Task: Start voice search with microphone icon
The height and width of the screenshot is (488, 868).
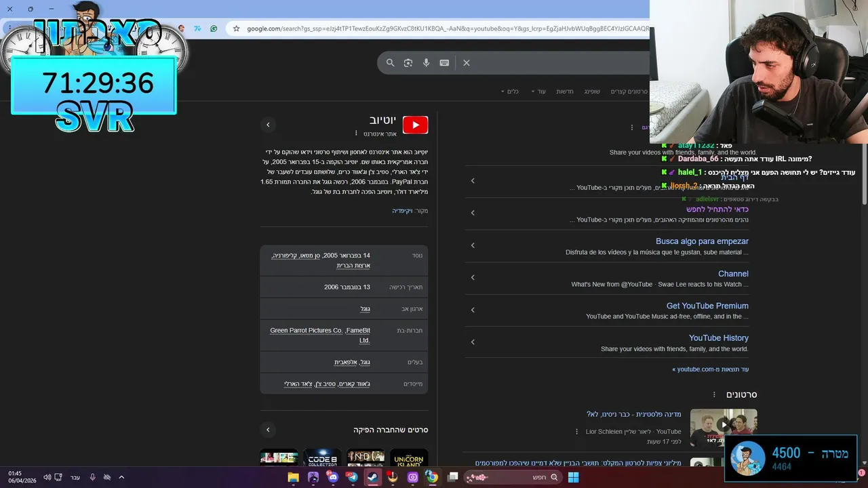Action: 426,62
